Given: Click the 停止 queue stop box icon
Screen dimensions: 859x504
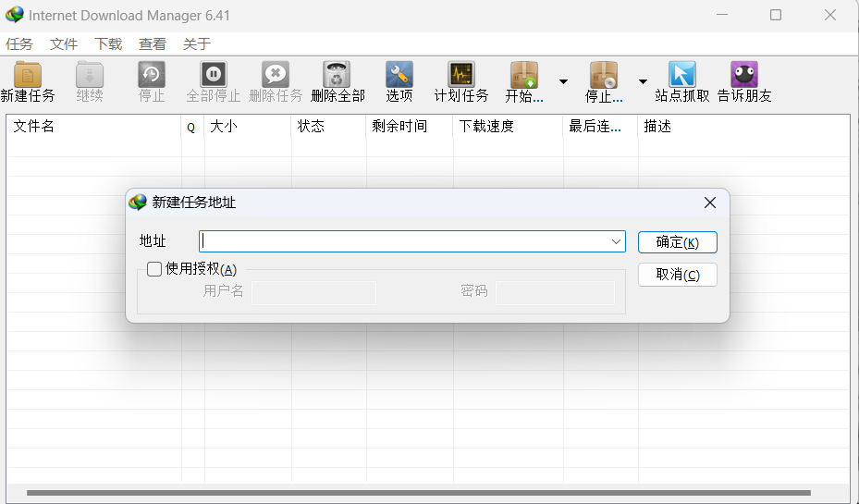Looking at the screenshot, I should click(604, 75).
